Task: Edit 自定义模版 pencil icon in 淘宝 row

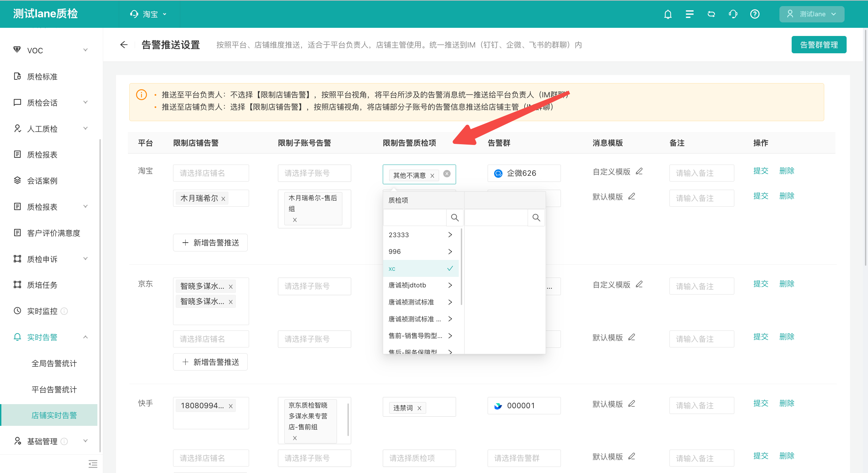Action: point(639,171)
